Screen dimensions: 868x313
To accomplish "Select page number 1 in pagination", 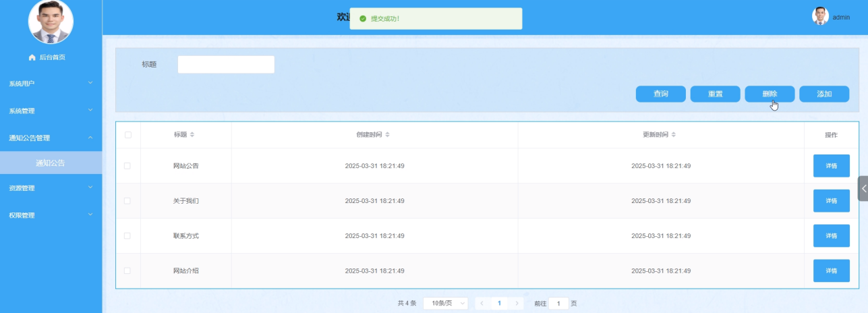I will (499, 304).
